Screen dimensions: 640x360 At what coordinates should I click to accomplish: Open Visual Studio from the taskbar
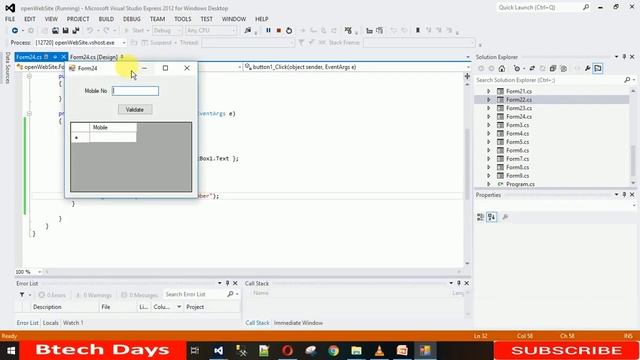click(x=218, y=351)
